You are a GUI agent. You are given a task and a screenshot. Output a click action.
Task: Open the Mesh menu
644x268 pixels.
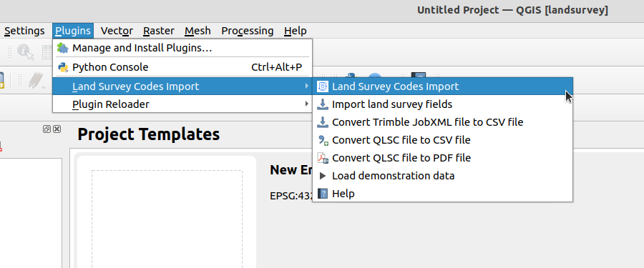(x=197, y=31)
